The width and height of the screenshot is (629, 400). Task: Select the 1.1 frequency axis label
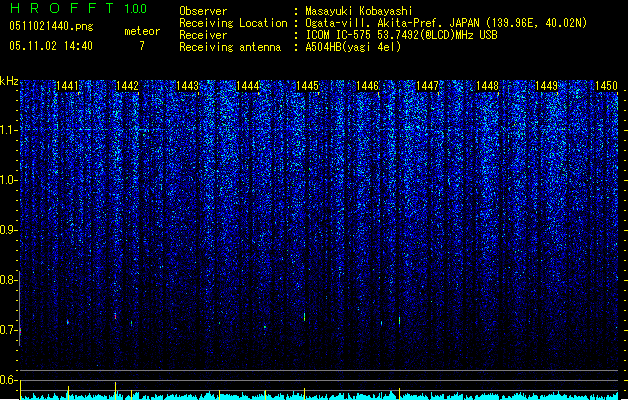(x=9, y=130)
